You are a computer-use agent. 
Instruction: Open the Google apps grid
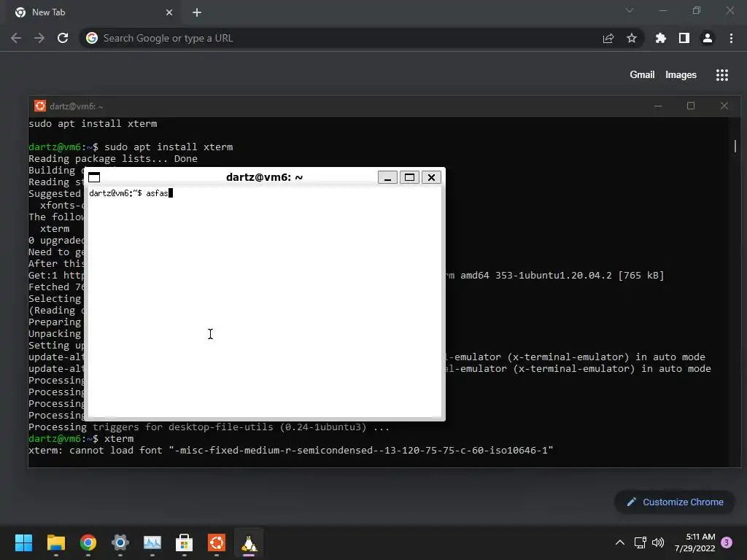click(722, 75)
